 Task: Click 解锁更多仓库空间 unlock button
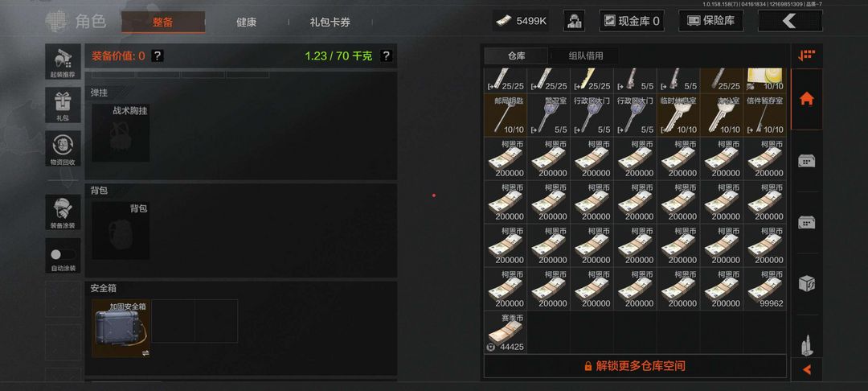635,366
